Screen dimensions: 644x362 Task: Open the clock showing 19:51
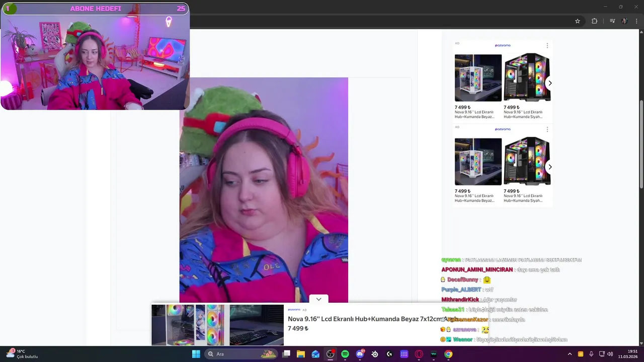(x=628, y=354)
